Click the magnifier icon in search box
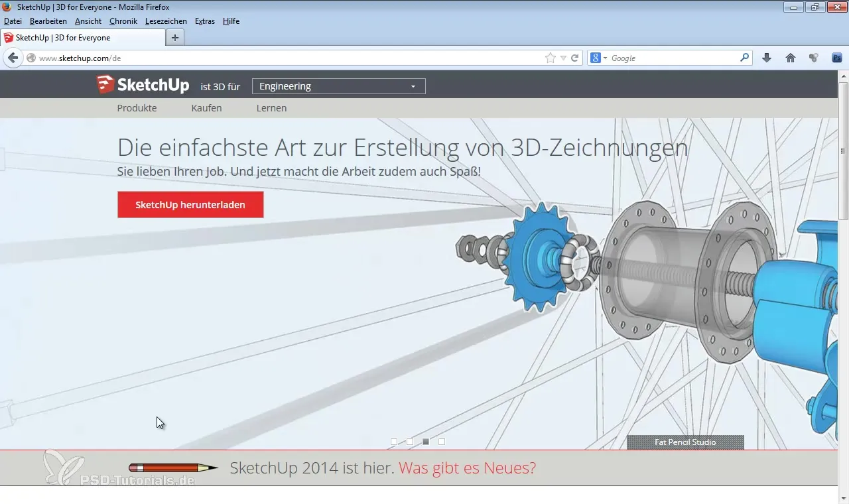Image resolution: width=849 pixels, height=504 pixels. 745,58
